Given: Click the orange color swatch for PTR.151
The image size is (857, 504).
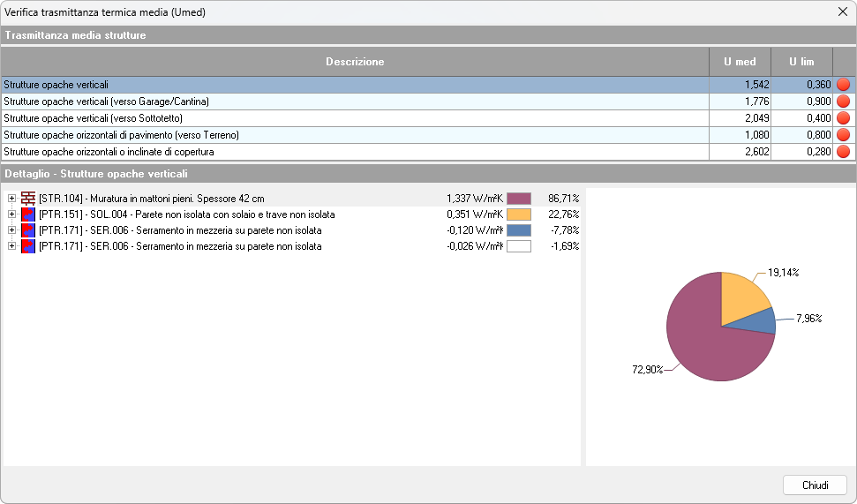Looking at the screenshot, I should click(519, 214).
